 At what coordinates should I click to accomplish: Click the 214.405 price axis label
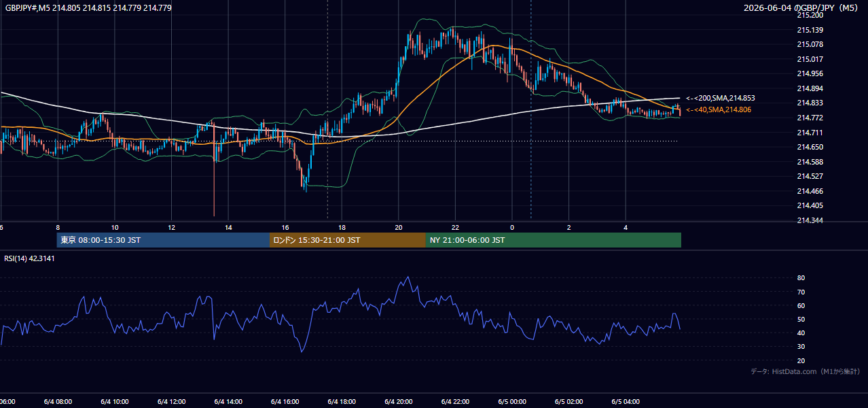click(x=810, y=205)
